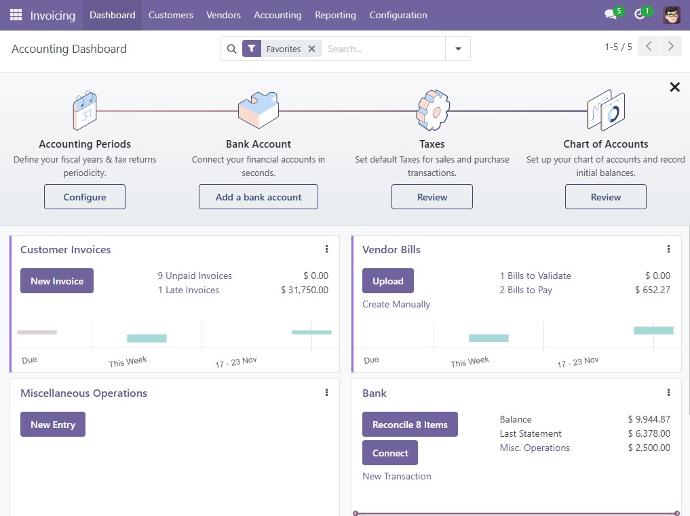Screen dimensions: 690x516
Task: Click the 2 Bills to Pay link
Action: [525, 290]
